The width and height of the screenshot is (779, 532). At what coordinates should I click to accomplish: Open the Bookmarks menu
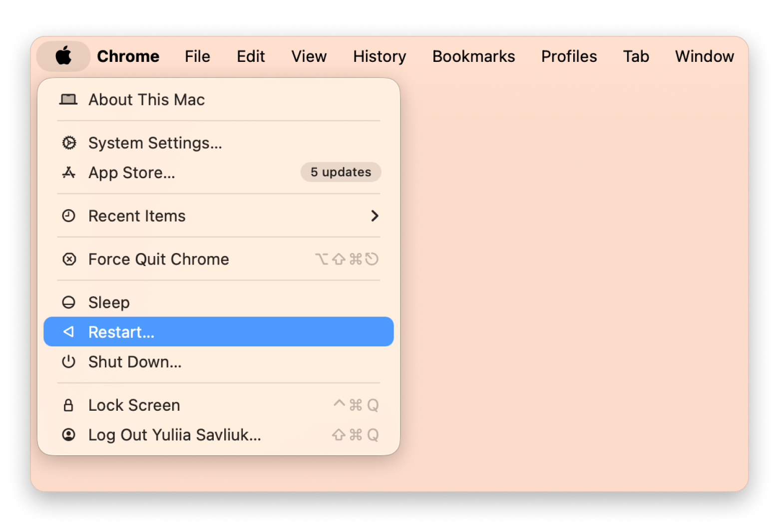pos(473,56)
